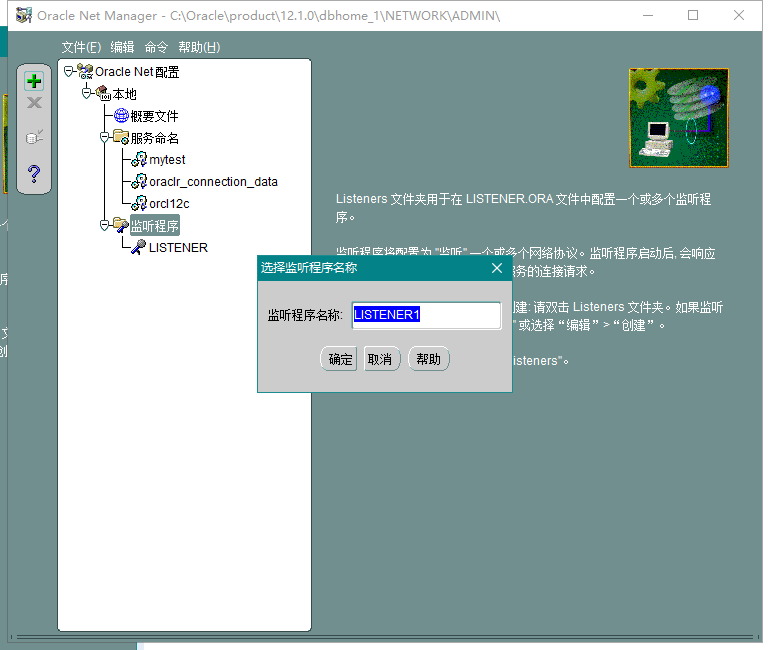Select LISTENER under 监听程序
This screenshot has height=650, width=770.
(178, 247)
